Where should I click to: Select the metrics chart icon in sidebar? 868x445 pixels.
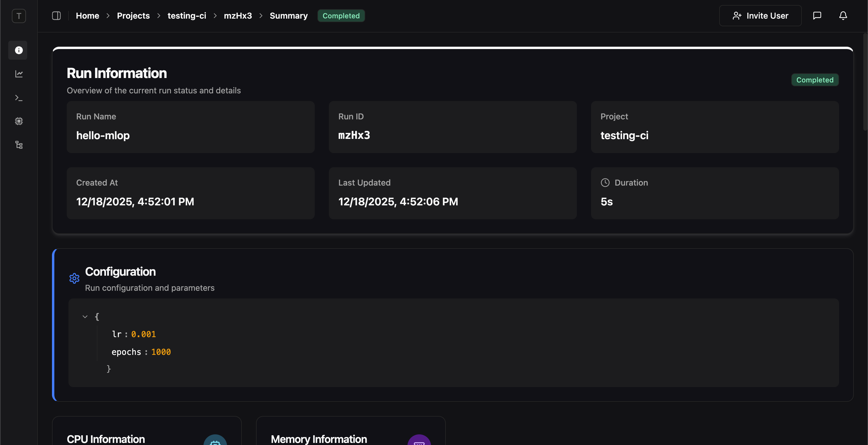(19, 74)
